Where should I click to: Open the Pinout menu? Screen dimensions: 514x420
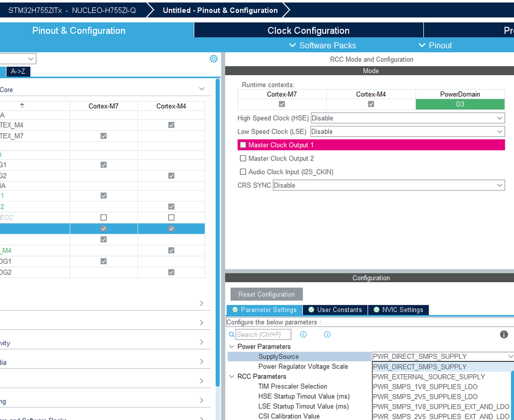pyautogui.click(x=435, y=45)
